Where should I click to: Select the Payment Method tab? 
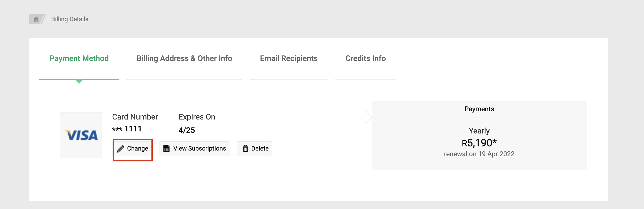point(79,58)
